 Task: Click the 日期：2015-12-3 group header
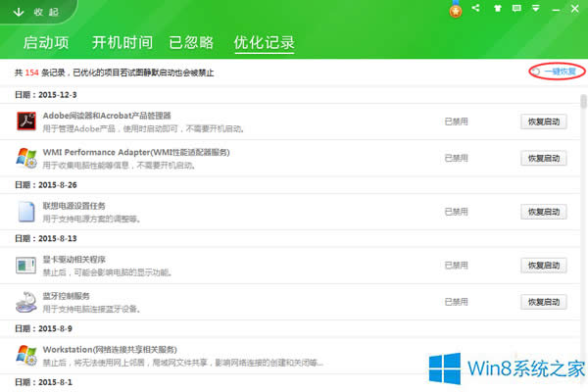pos(46,95)
